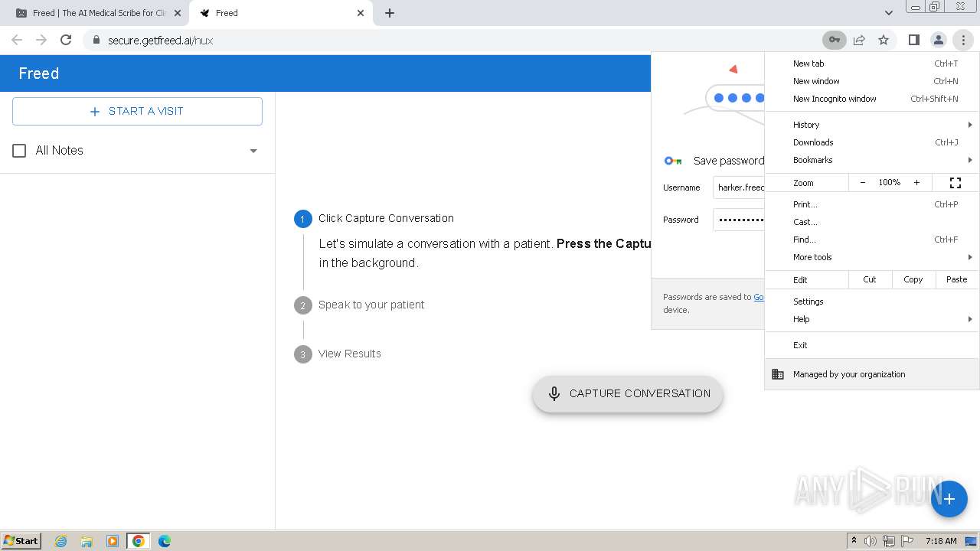This screenshot has width=980, height=551.
Task: Click the Password field in save password
Action: [x=738, y=220]
